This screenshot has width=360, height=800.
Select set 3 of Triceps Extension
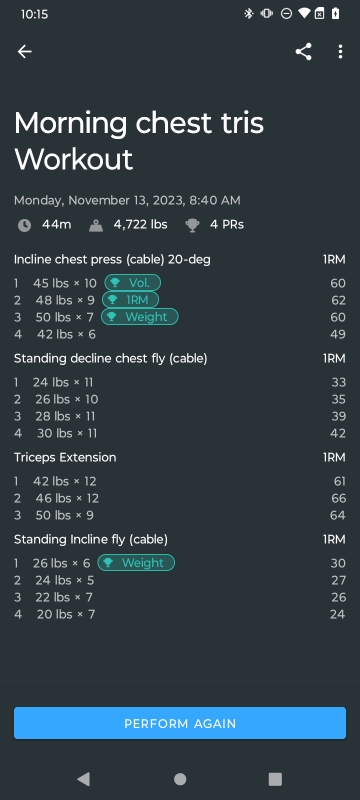(180, 515)
